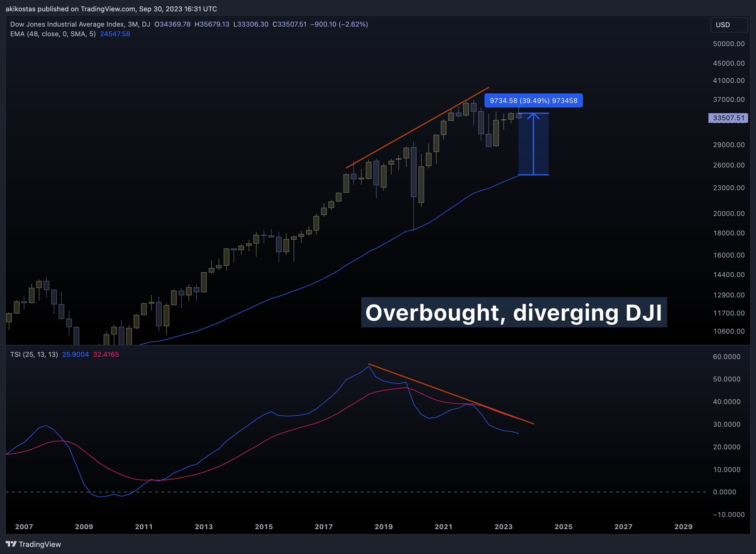Click the 26000.00 price axis label
756x554 pixels.
[729, 165]
